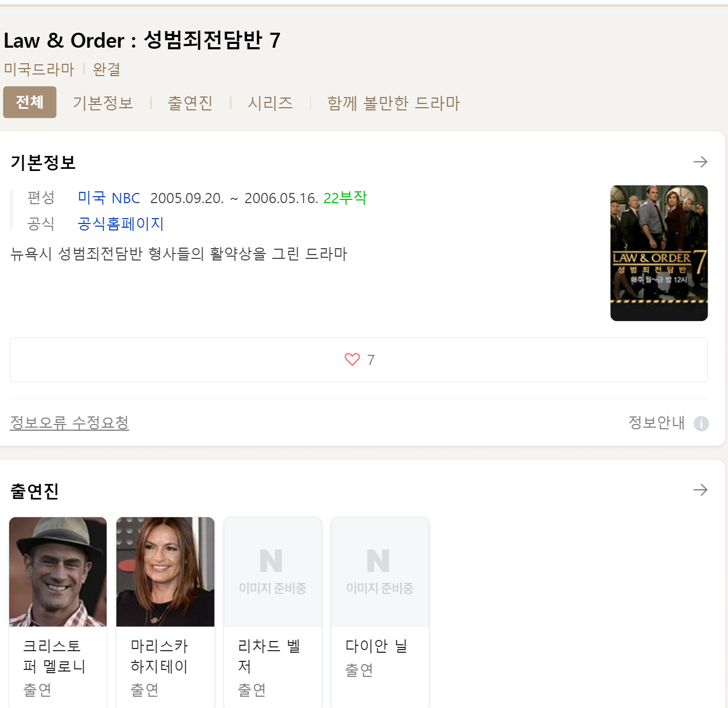Switch to the 기본정보 tab
Image resolution: width=728 pixels, height=708 pixels.
click(103, 103)
